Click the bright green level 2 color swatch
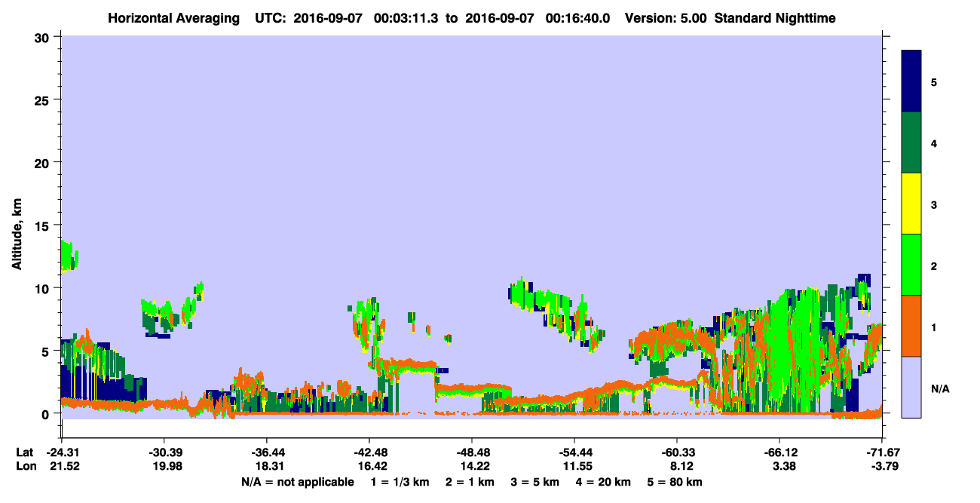 pyautogui.click(x=911, y=264)
